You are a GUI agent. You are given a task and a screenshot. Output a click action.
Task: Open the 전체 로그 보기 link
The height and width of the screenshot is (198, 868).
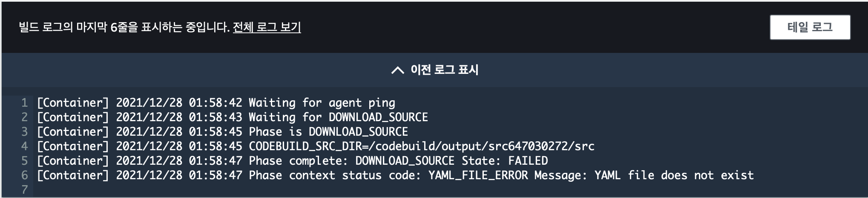[267, 27]
